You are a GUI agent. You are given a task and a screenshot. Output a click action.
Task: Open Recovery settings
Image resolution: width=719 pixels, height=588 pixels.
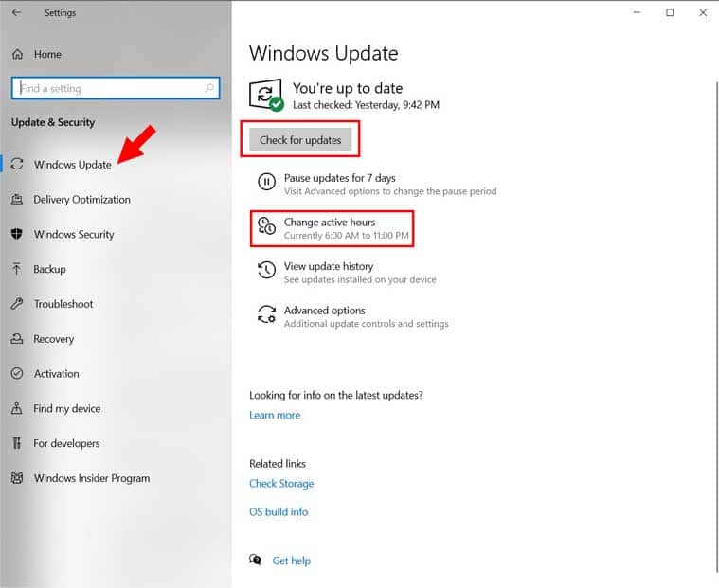click(x=54, y=339)
